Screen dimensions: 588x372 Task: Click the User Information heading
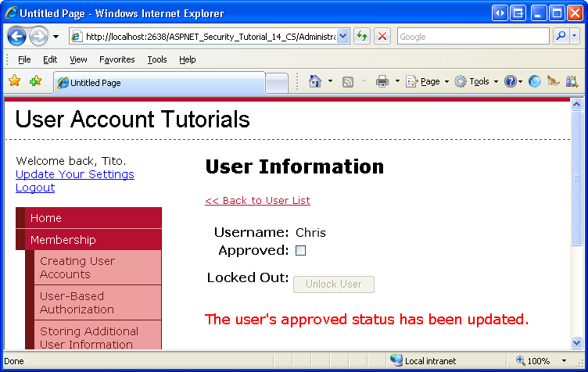294,166
